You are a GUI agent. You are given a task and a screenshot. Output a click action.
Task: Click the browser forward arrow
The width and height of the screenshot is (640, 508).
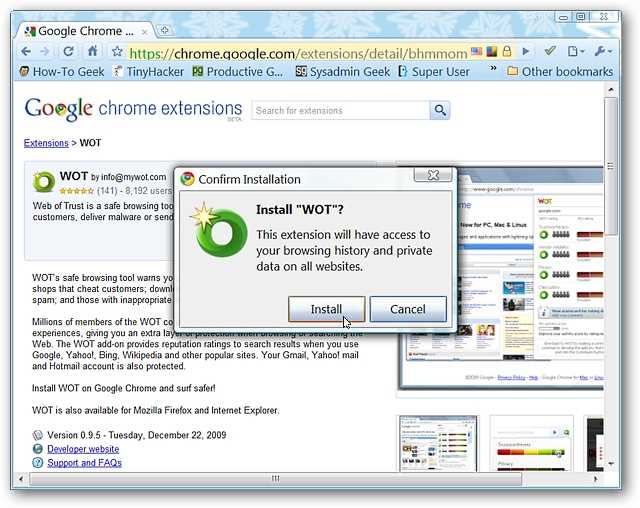(x=45, y=51)
